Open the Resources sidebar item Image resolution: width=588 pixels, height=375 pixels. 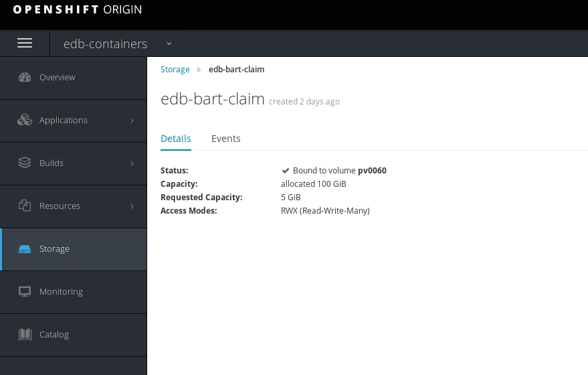tap(73, 206)
